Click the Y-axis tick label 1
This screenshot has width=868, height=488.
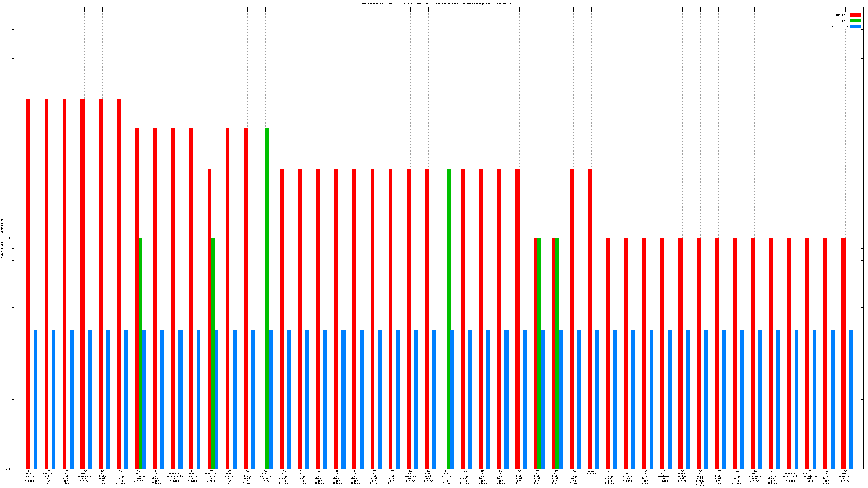9,238
